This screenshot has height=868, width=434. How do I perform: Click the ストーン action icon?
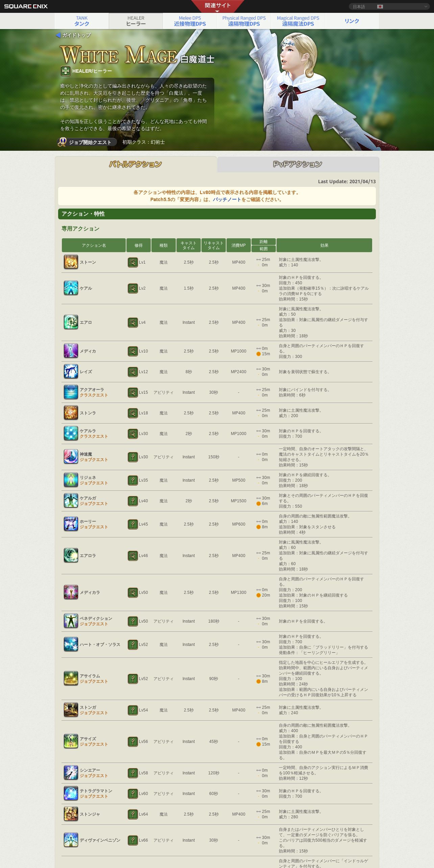(71, 262)
